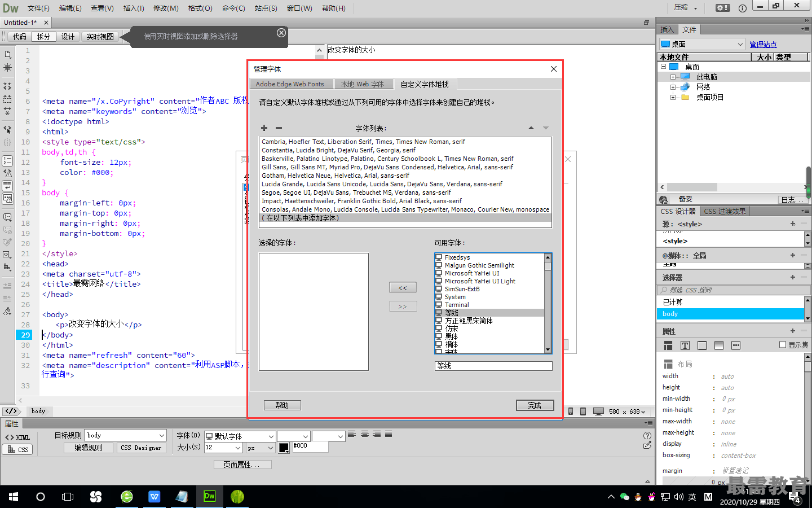Add a media query with the plus icon

[793, 255]
